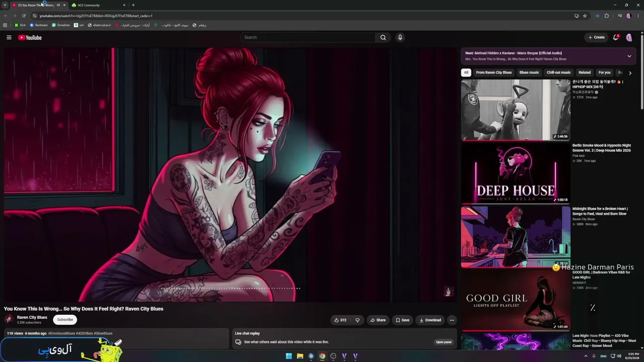The image size is (644, 362).
Task: Open the Good Girl playlist thumbnail
Action: coord(516,300)
